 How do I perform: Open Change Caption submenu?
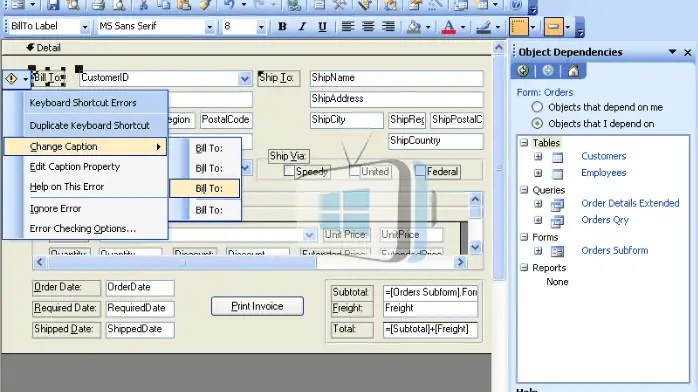point(85,146)
